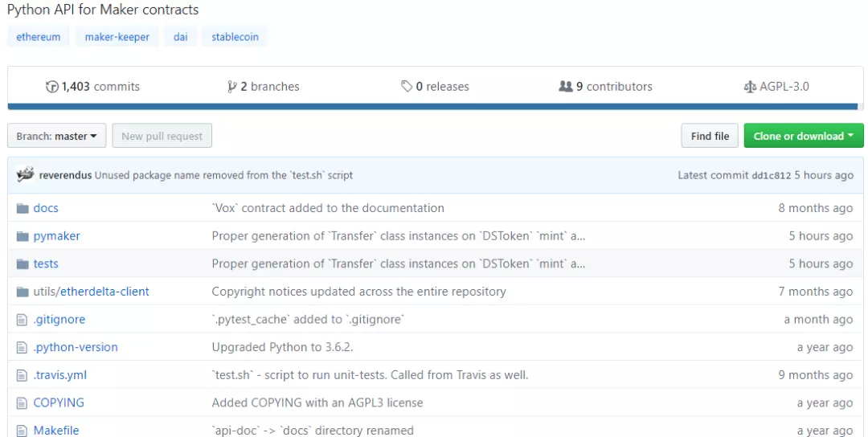868x437 pixels.
Task: Click the commits history clock icon
Action: (x=52, y=87)
